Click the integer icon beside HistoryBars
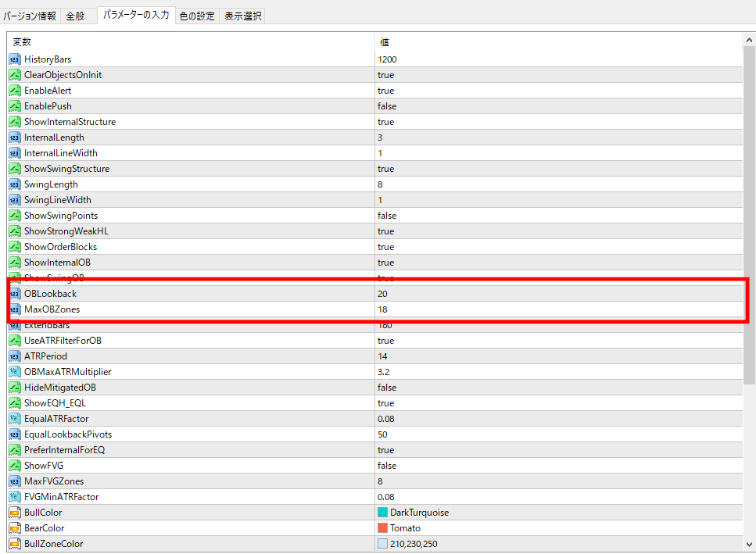 tap(14, 59)
